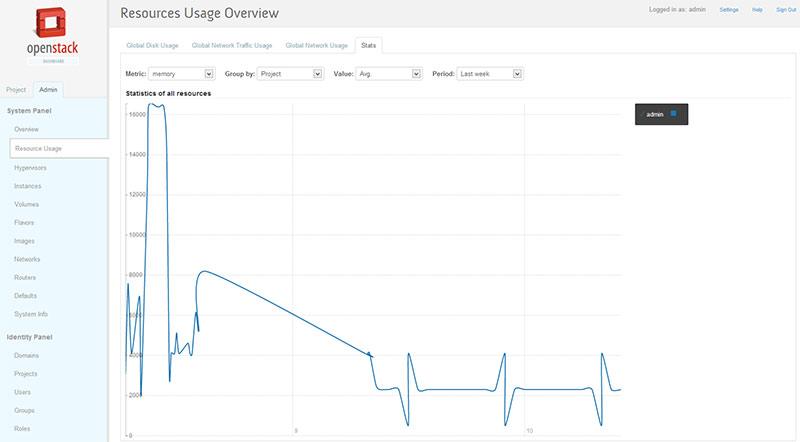Open Groups in the Identity Panel

pyautogui.click(x=24, y=411)
